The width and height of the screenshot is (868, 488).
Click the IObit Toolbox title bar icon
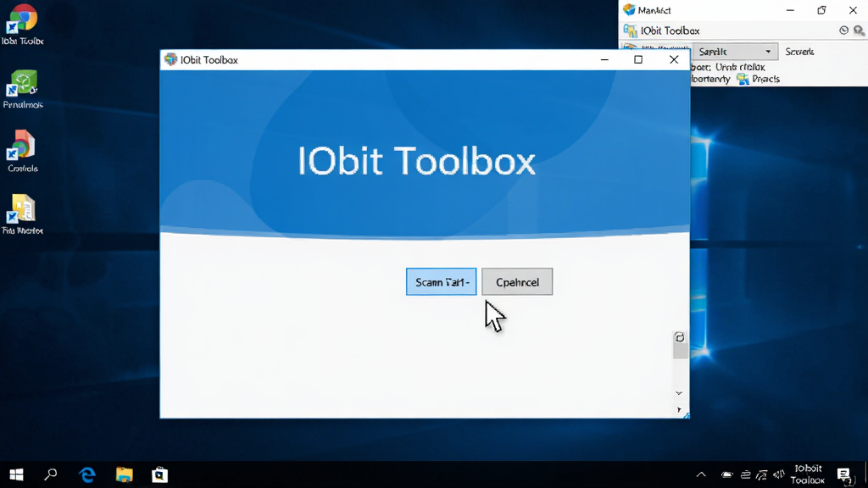(170, 60)
